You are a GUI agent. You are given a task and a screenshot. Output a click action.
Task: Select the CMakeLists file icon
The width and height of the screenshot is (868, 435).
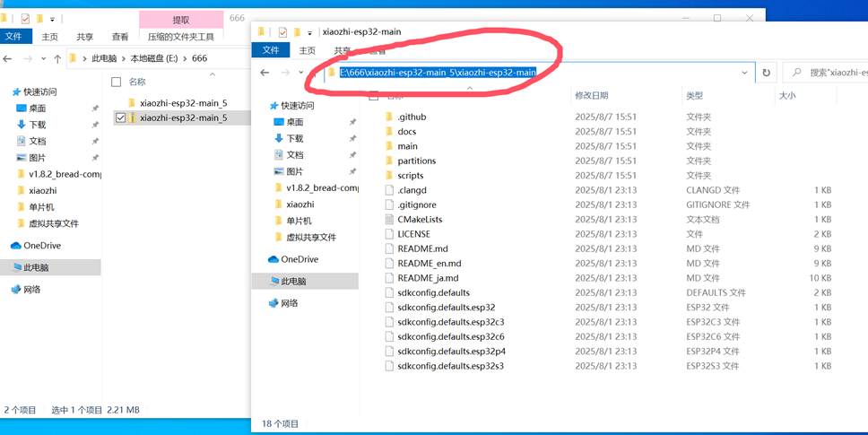(388, 220)
